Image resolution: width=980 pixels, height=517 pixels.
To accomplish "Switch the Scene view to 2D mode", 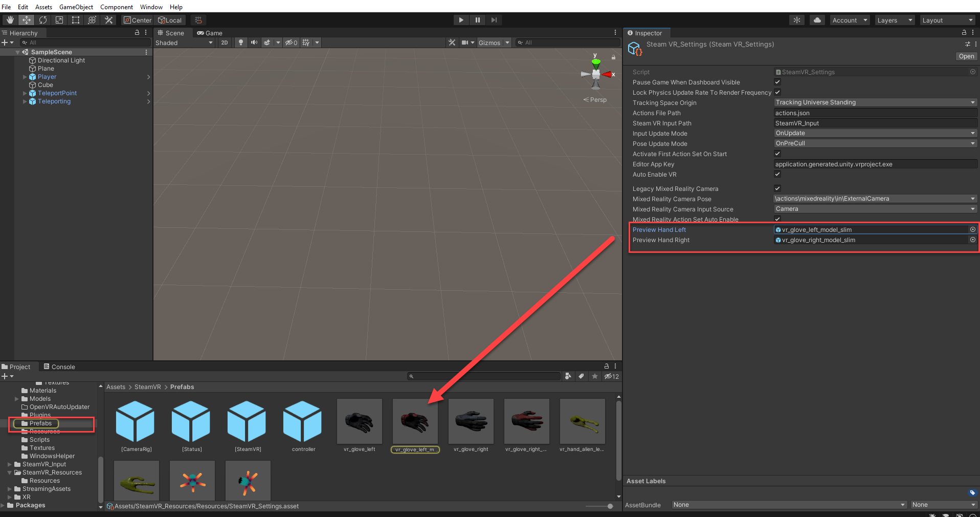I will (225, 42).
